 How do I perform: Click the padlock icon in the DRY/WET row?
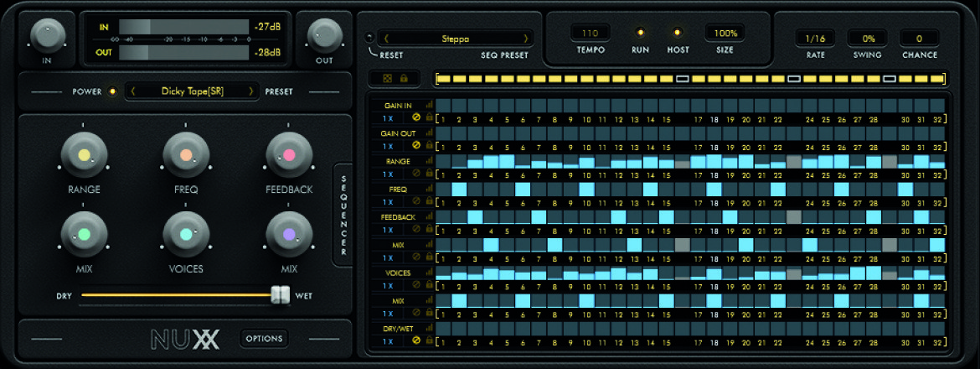tap(429, 340)
